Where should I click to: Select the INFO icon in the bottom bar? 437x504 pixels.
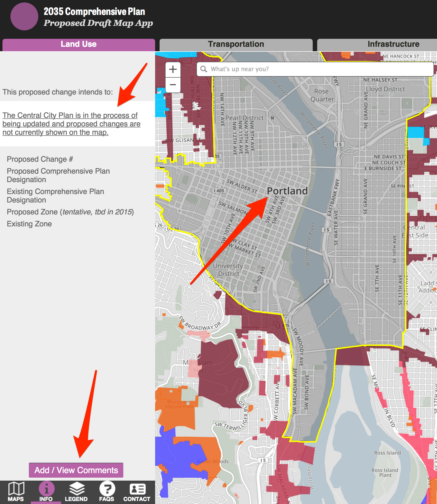tap(46, 491)
